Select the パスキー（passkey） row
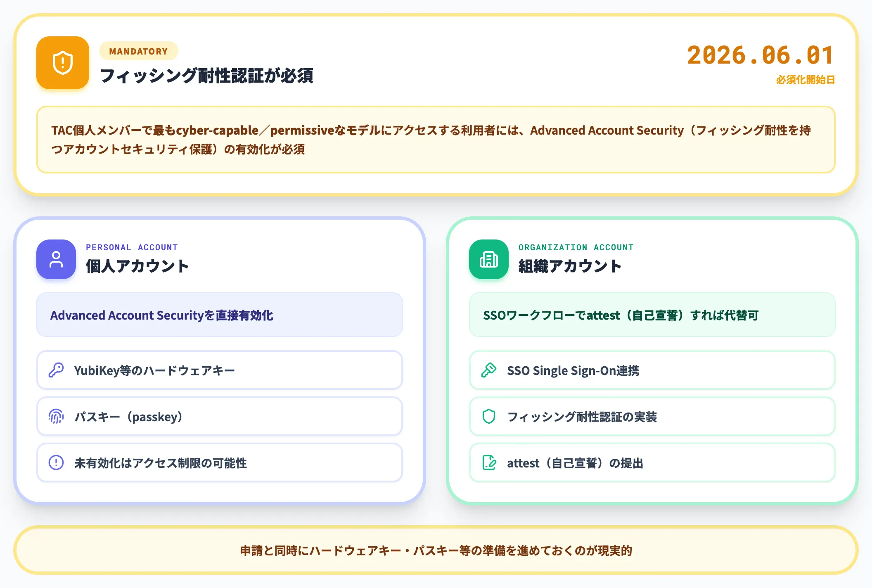 pyautogui.click(x=220, y=417)
